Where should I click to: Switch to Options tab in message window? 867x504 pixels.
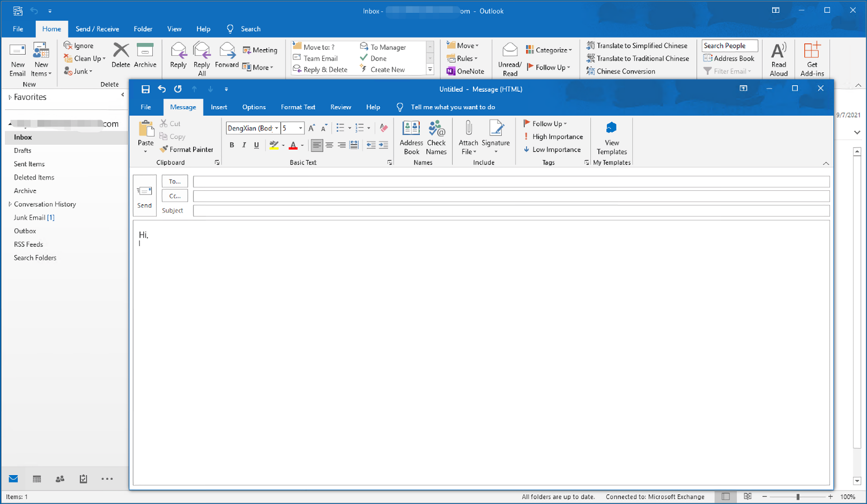click(254, 107)
